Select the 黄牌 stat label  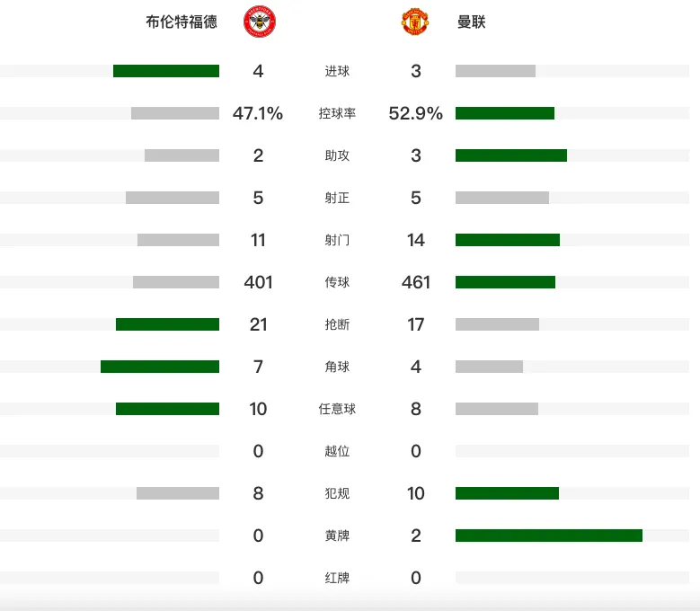337,536
